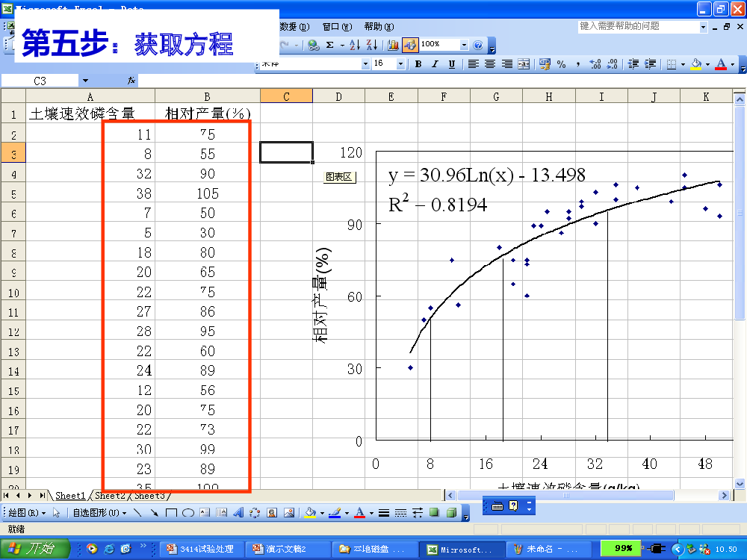Select the Oval drawing tool

pyautogui.click(x=188, y=513)
